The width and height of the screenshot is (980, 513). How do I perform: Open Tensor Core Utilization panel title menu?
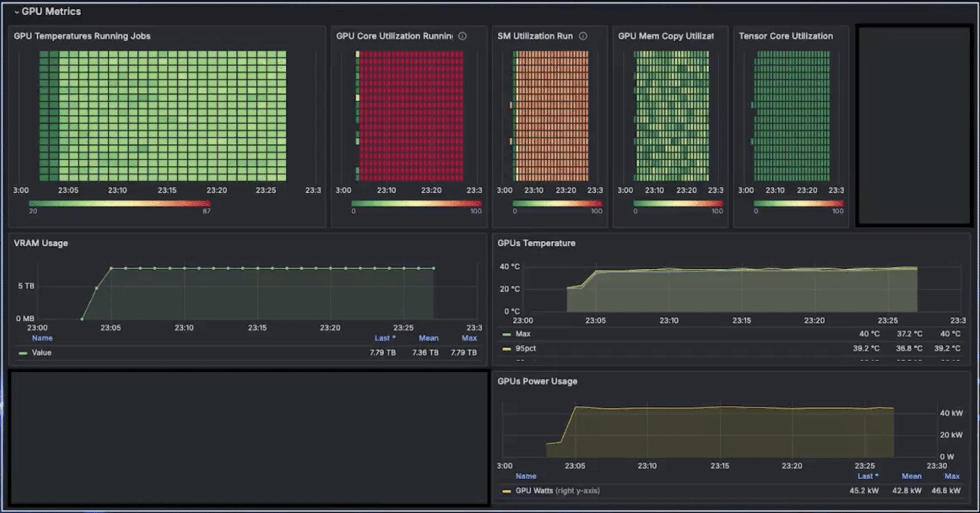point(786,36)
